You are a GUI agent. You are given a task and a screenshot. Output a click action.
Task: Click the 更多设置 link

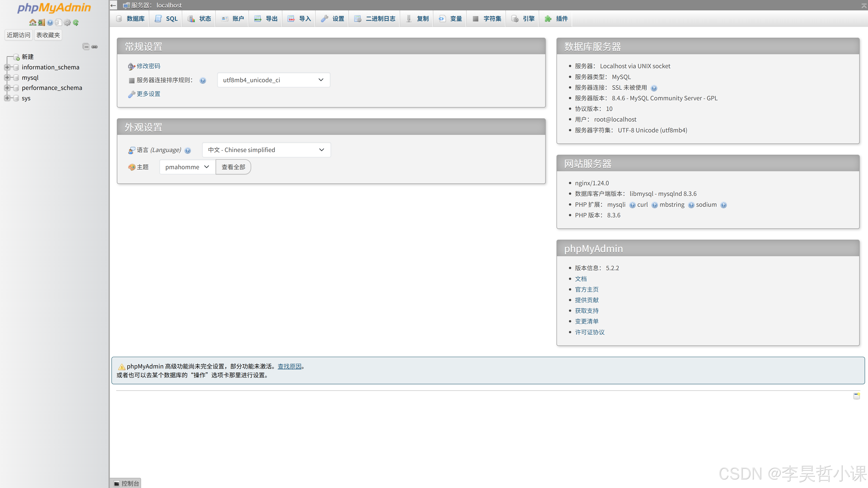(x=148, y=94)
